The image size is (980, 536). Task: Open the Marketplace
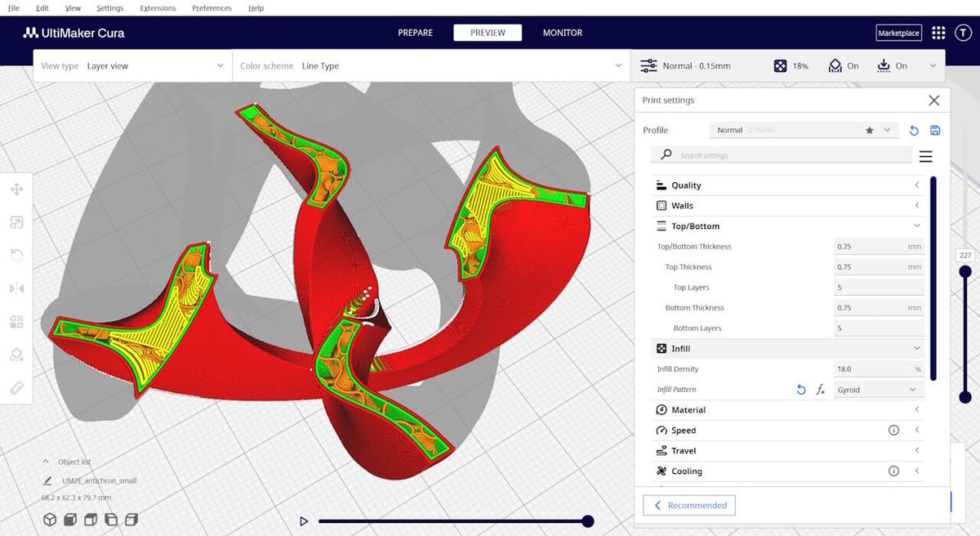coord(898,33)
